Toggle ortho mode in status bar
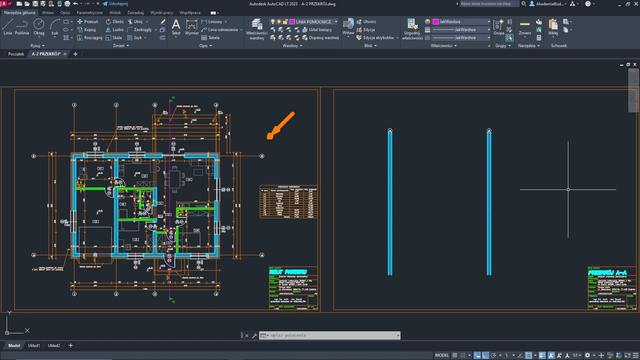This screenshot has height=360, width=640. click(485, 356)
